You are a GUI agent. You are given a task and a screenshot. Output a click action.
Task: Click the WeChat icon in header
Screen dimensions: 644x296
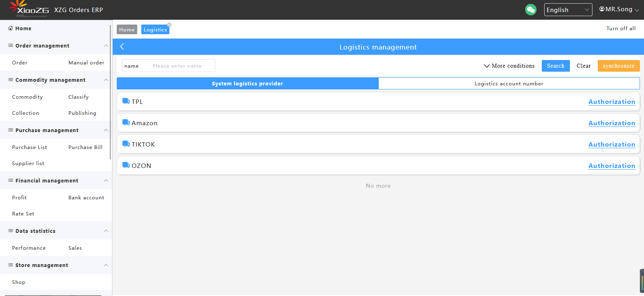530,10
